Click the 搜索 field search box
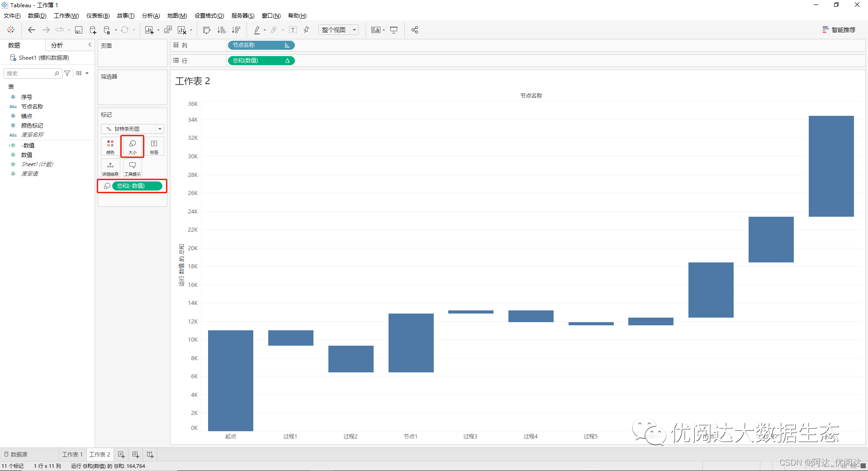Image resolution: width=868 pixels, height=471 pixels. click(33, 73)
